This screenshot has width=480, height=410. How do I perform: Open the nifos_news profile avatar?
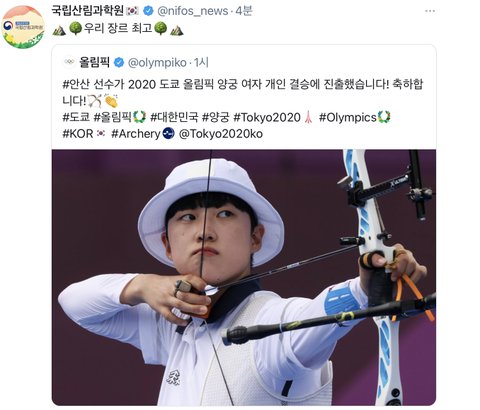pos(23,27)
